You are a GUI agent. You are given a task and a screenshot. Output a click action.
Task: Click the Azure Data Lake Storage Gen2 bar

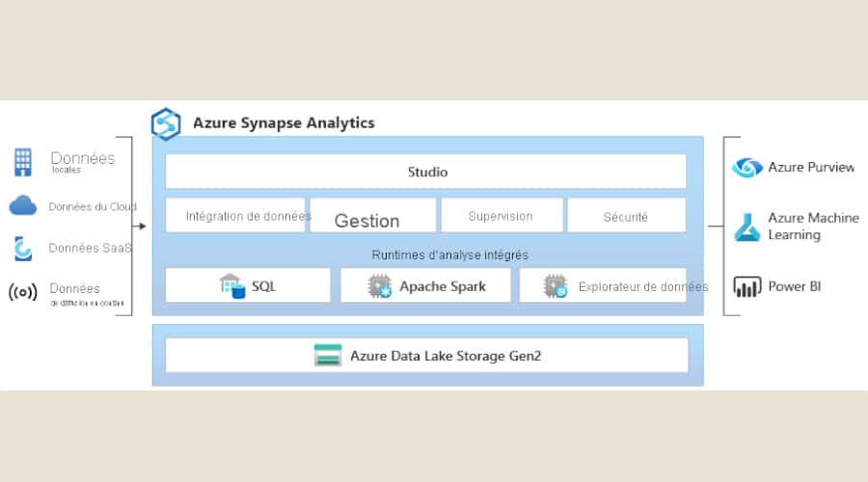tap(445, 356)
